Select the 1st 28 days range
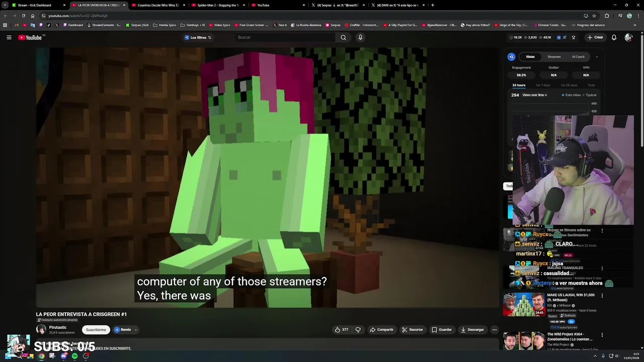The width and height of the screenshot is (644, 362). (569, 85)
